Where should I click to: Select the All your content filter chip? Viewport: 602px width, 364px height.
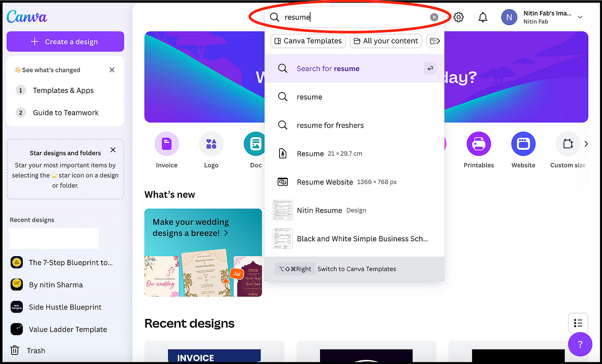(386, 41)
